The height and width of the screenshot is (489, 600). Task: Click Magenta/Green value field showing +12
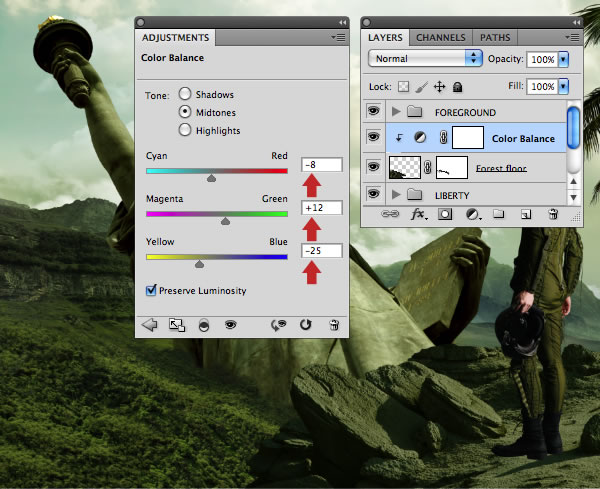321,208
